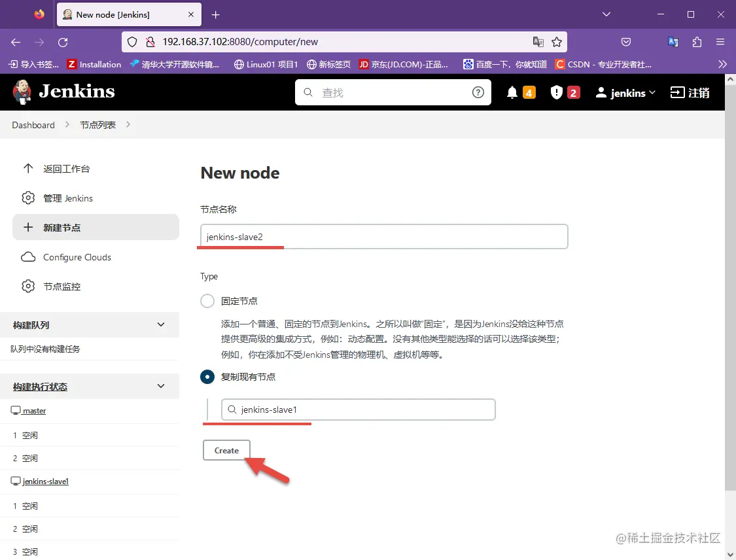Viewport: 736px width, 560px height.
Task: Open the Linux01 项目1 bookmark
Action: pos(266,64)
